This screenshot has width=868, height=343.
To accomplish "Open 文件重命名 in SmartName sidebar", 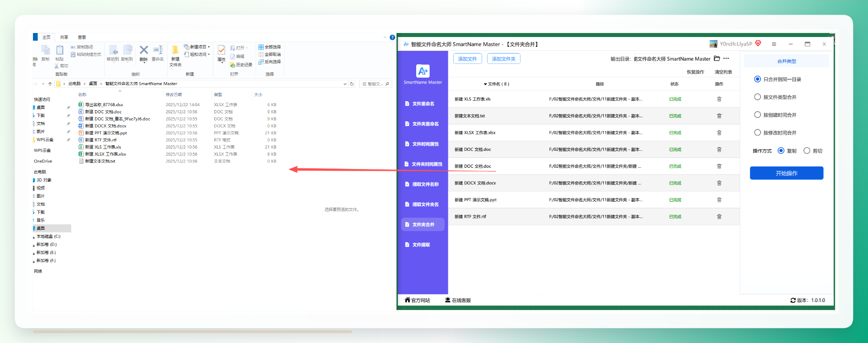I will (423, 104).
